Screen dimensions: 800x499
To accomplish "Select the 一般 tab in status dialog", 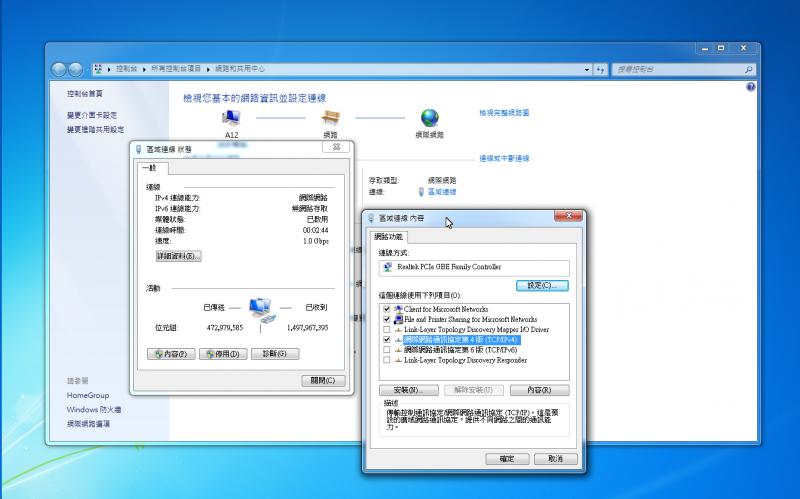I will (151, 168).
